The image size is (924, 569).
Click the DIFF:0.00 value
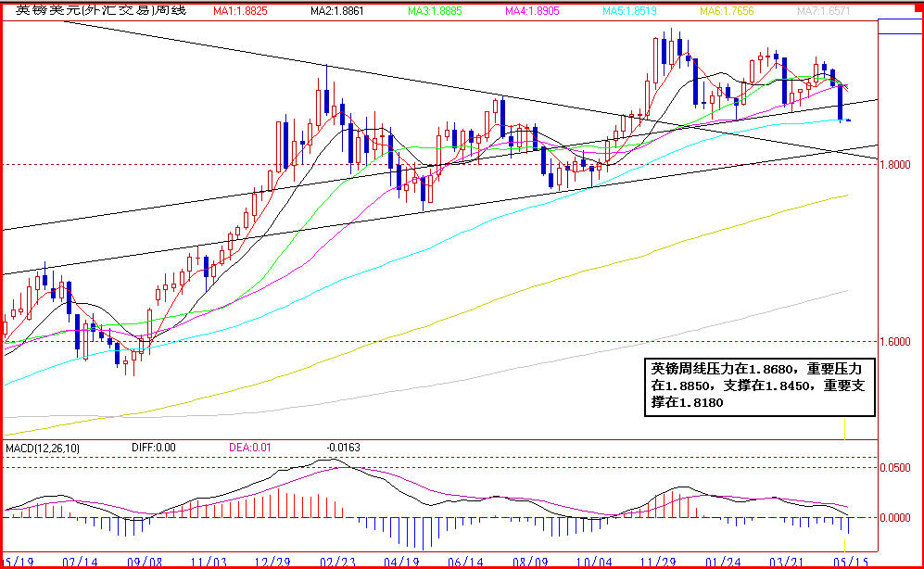[x=154, y=448]
